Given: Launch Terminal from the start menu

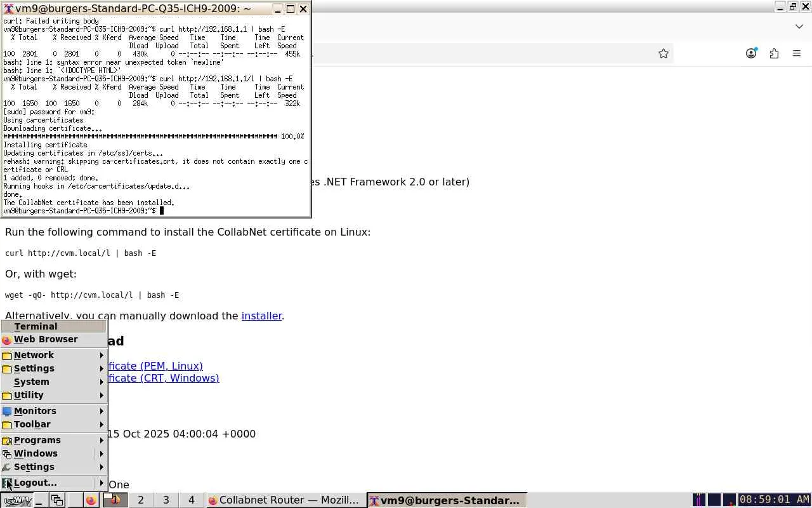Looking at the screenshot, I should pyautogui.click(x=54, y=326).
